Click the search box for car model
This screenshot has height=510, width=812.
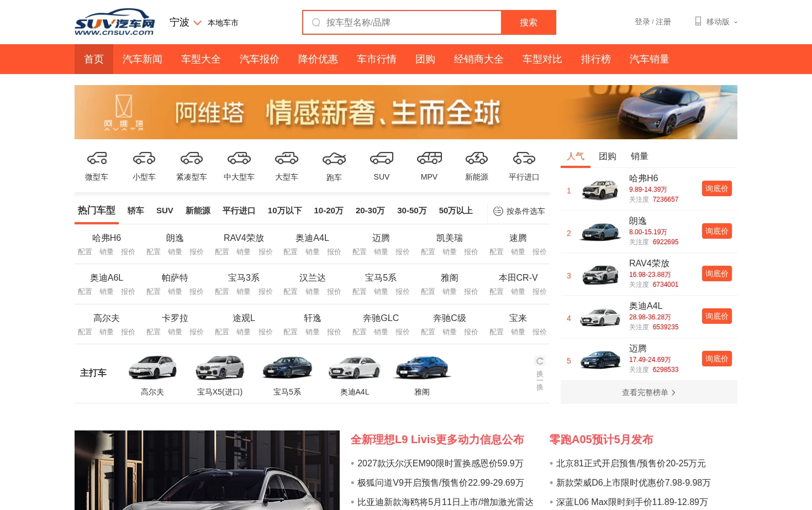pos(402,23)
